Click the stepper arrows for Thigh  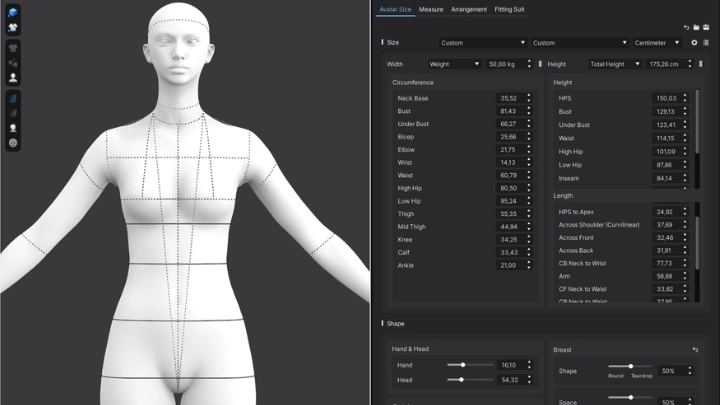pyautogui.click(x=529, y=214)
